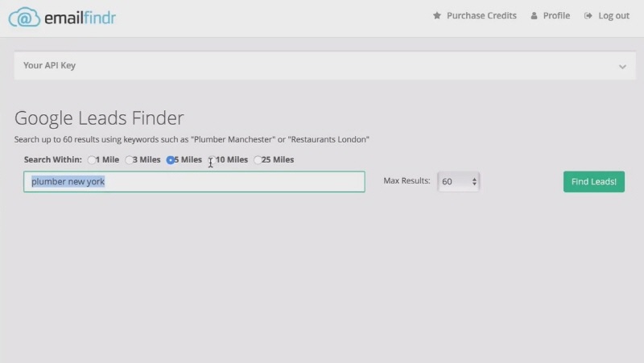Select the 10 Miles radius option
644x363 pixels.
point(212,160)
